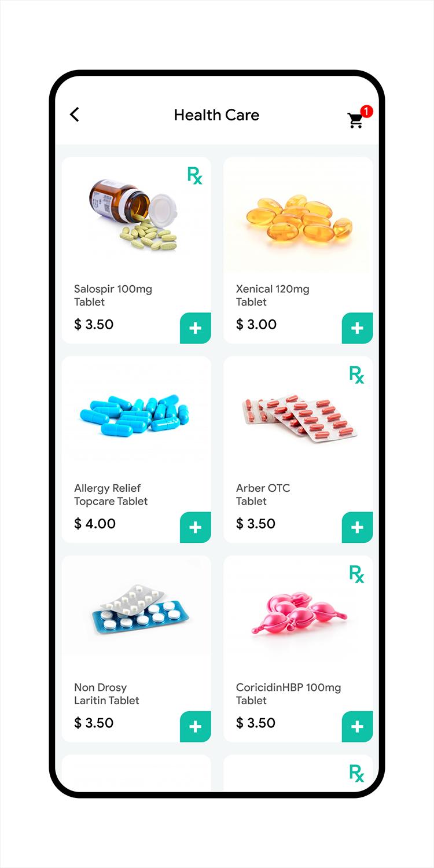Viewport: 434px width, 868px height.
Task: Open the shopping cart icon
Action: click(x=355, y=120)
